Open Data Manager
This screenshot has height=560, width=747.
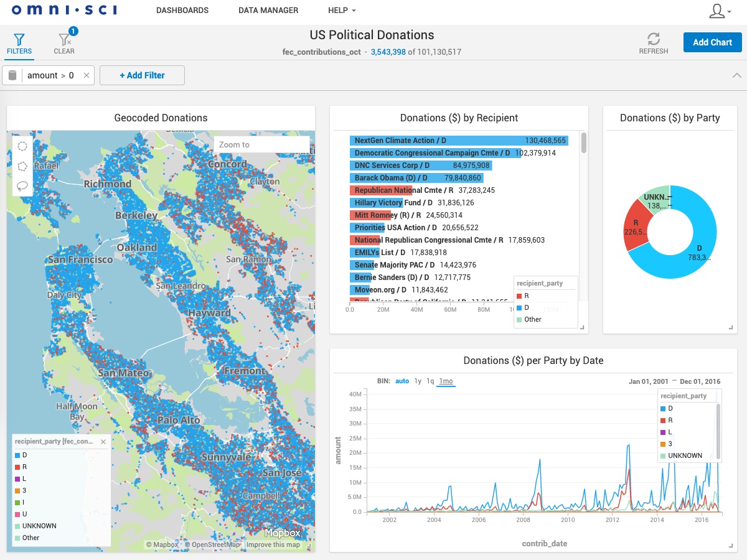268,11
